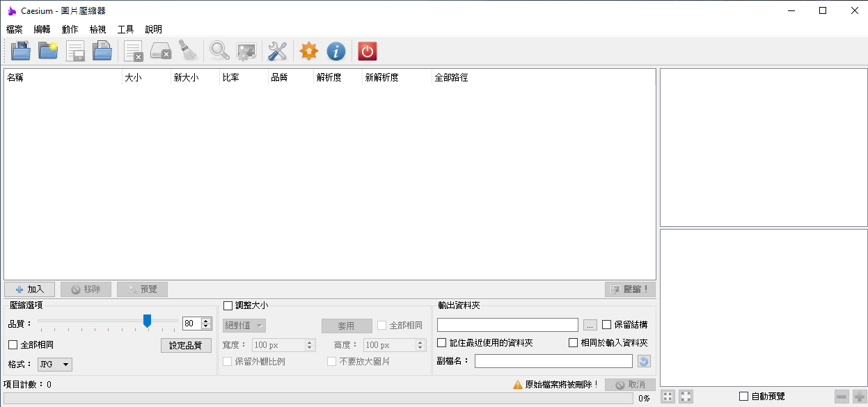
Task: Open the blue info icon
Action: click(x=336, y=51)
